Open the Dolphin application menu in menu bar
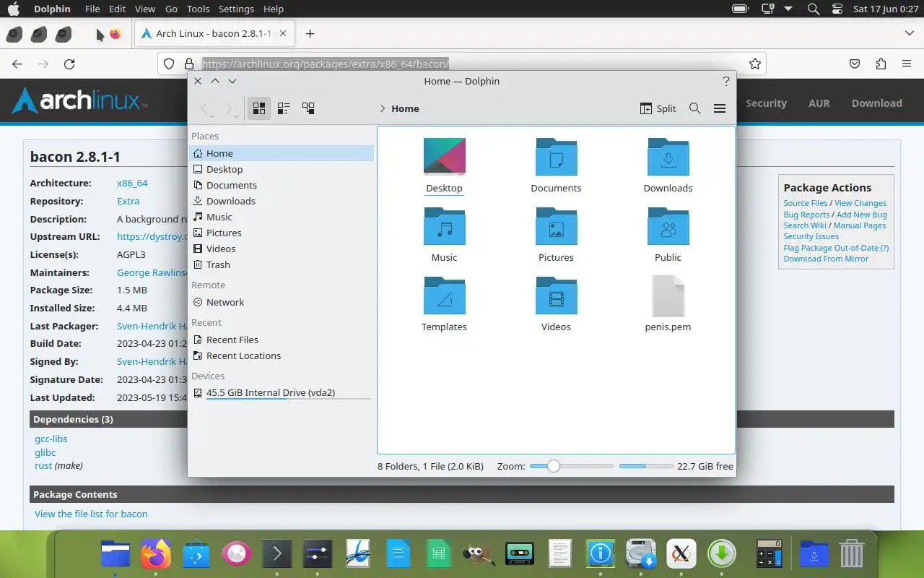This screenshot has height=578, width=924. click(x=52, y=9)
